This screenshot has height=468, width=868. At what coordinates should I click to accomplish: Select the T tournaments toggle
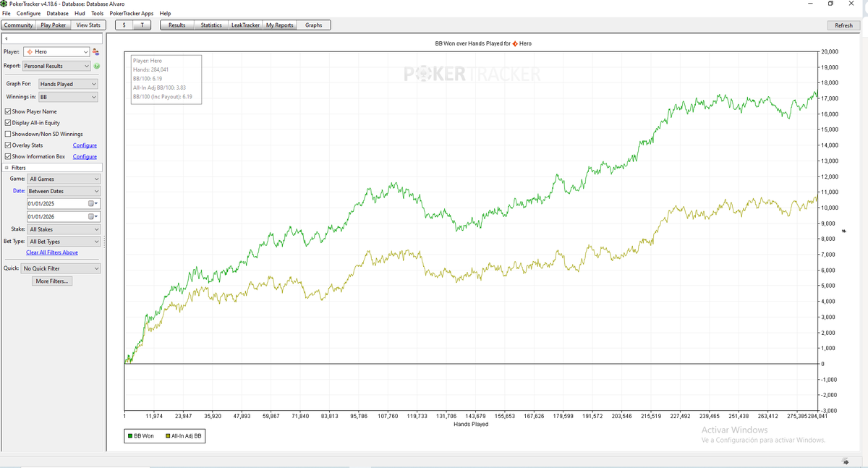tap(142, 25)
